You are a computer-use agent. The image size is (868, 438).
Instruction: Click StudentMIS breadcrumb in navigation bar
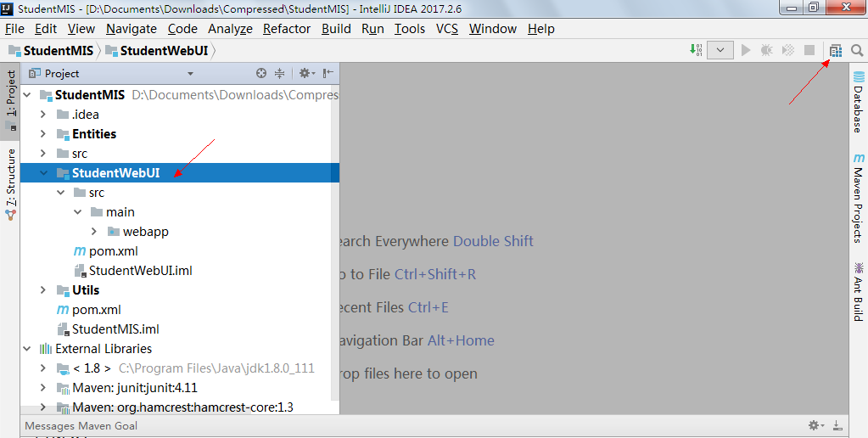point(51,51)
